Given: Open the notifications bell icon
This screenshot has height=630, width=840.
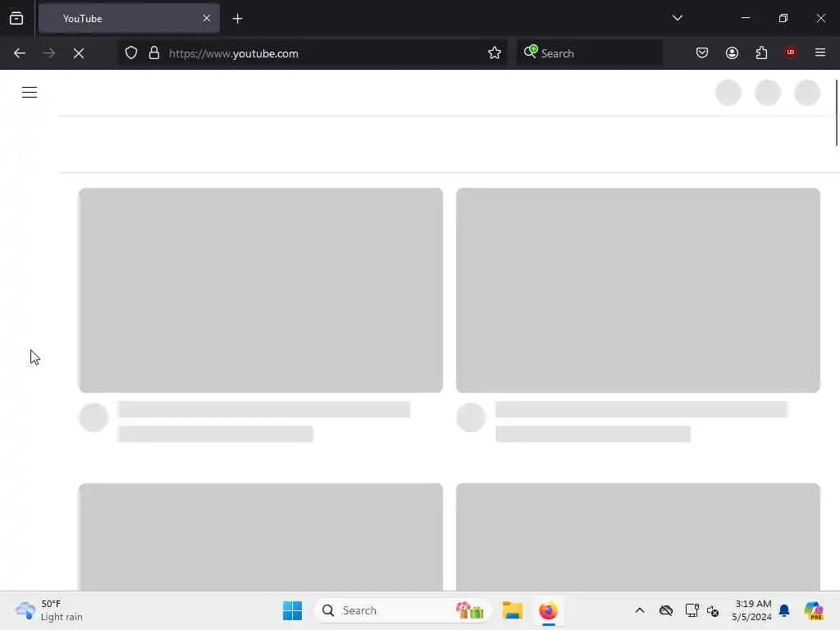Looking at the screenshot, I should pyautogui.click(x=784, y=610).
